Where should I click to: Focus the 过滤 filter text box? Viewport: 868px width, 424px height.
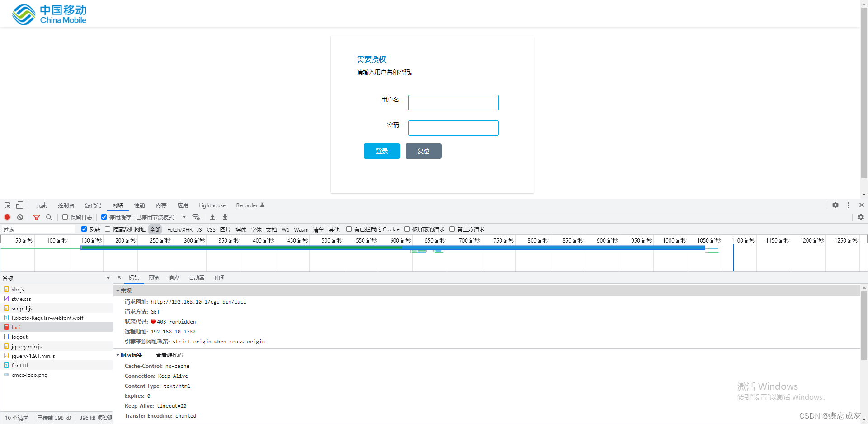[x=39, y=229]
